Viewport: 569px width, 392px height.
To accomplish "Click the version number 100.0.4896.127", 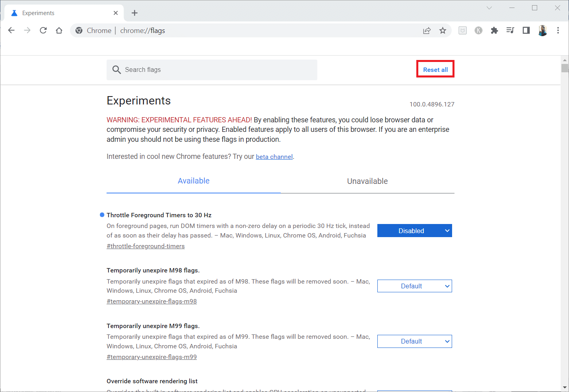I will (x=432, y=104).
